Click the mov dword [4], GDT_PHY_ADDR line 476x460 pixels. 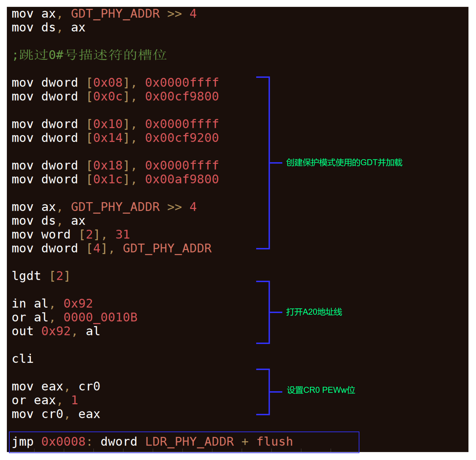point(112,249)
